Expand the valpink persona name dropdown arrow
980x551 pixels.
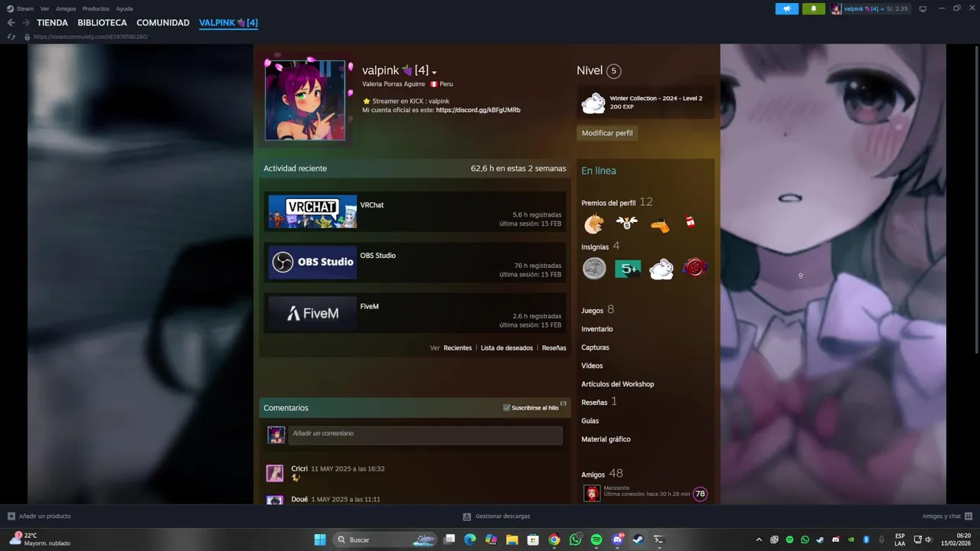pyautogui.click(x=434, y=73)
